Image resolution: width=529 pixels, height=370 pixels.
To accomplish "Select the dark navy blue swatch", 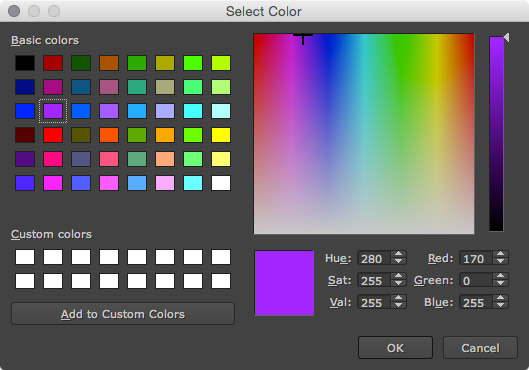I will [x=25, y=87].
